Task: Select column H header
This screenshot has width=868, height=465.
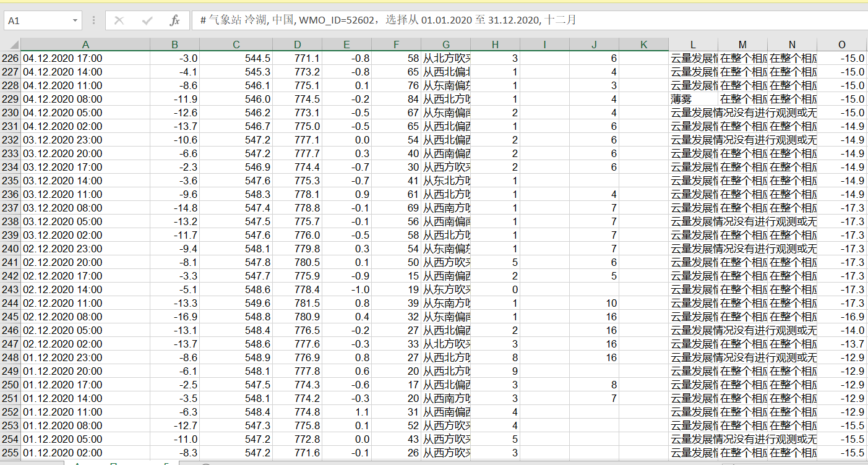Action: coord(495,45)
